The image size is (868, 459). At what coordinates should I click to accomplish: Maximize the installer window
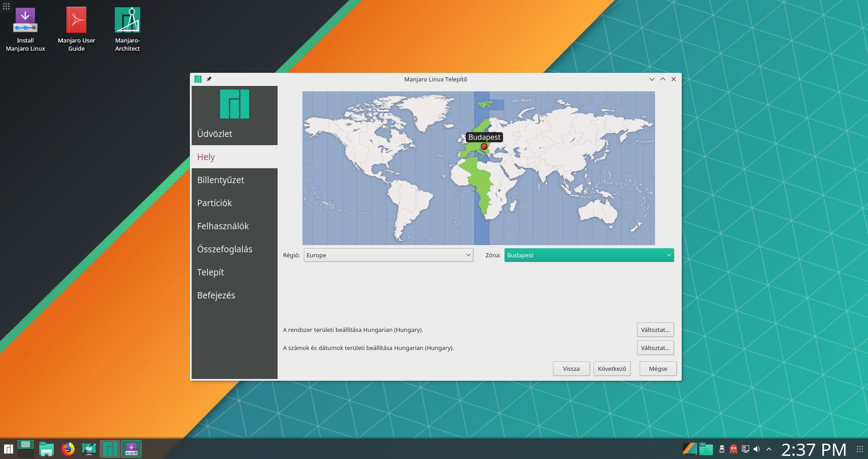(x=663, y=79)
